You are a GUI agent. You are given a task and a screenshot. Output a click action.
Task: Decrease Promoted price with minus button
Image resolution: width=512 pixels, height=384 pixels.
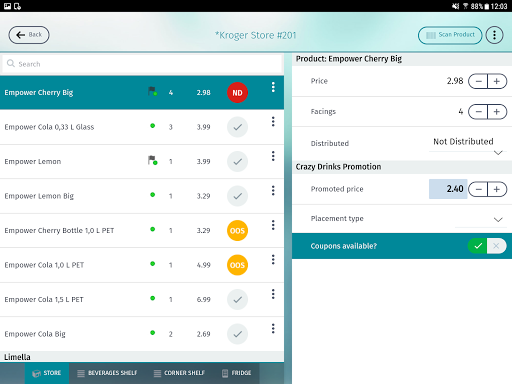478,189
